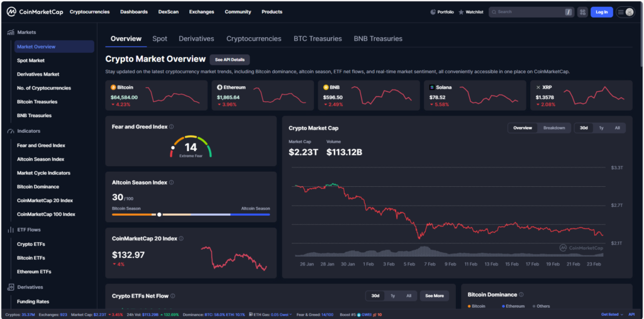
Task: Open the Cryptocurrencies menu in top navigation
Action: point(89,12)
